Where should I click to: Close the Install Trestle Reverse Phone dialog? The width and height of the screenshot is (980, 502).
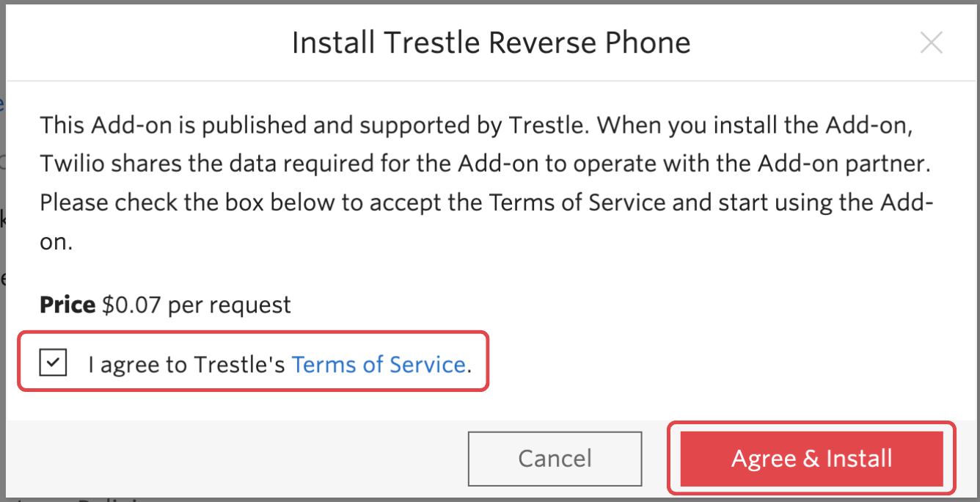(x=931, y=43)
